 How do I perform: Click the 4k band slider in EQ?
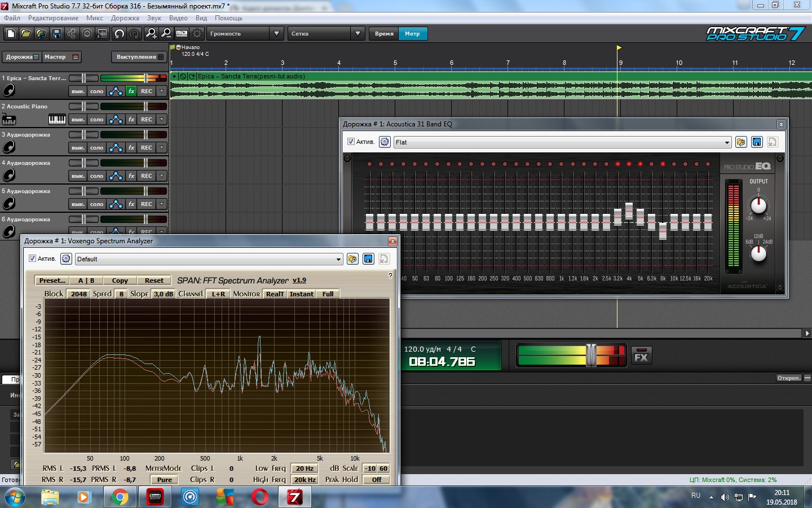629,211
